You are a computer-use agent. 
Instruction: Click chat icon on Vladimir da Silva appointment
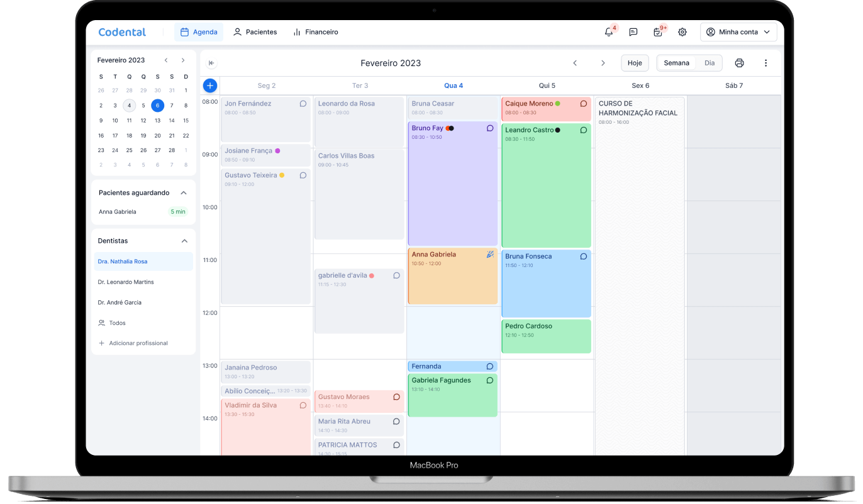tap(303, 405)
